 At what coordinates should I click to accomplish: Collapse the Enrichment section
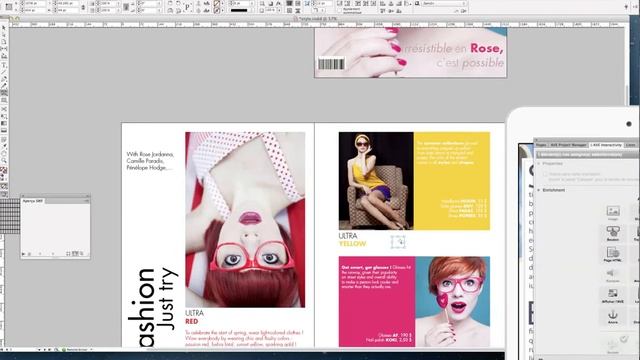(539, 190)
